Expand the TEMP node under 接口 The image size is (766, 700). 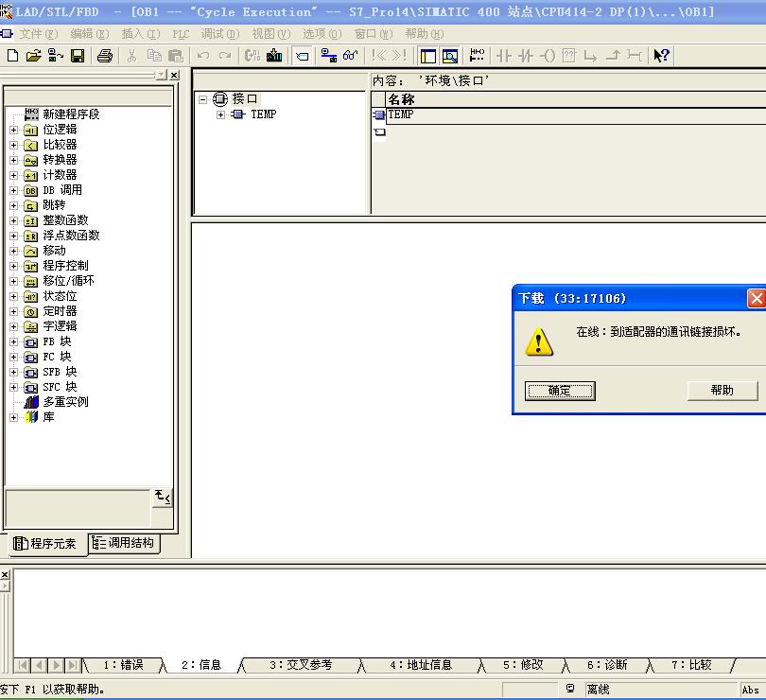point(221,114)
